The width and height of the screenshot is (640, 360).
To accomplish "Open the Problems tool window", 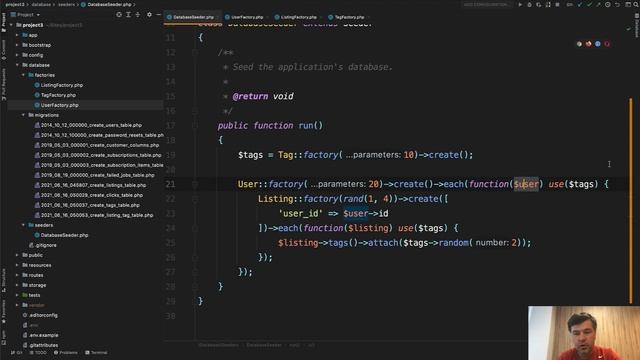I will [x=65, y=353].
